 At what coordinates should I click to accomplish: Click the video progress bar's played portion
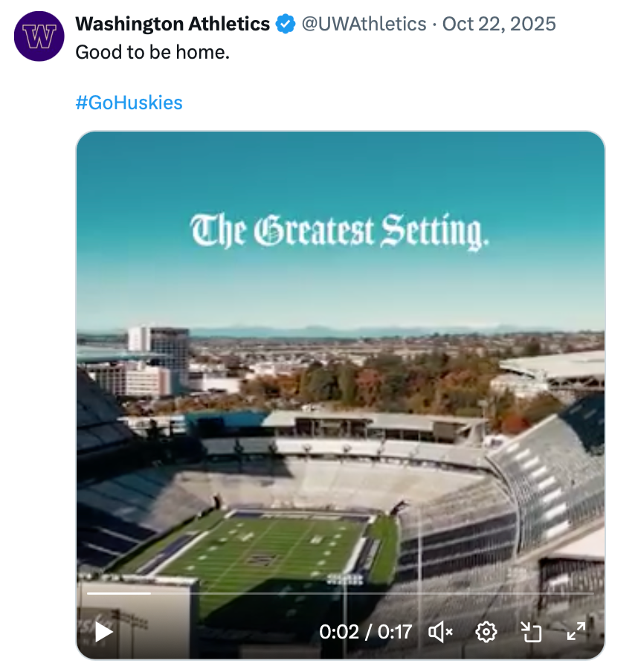pyautogui.click(x=119, y=593)
